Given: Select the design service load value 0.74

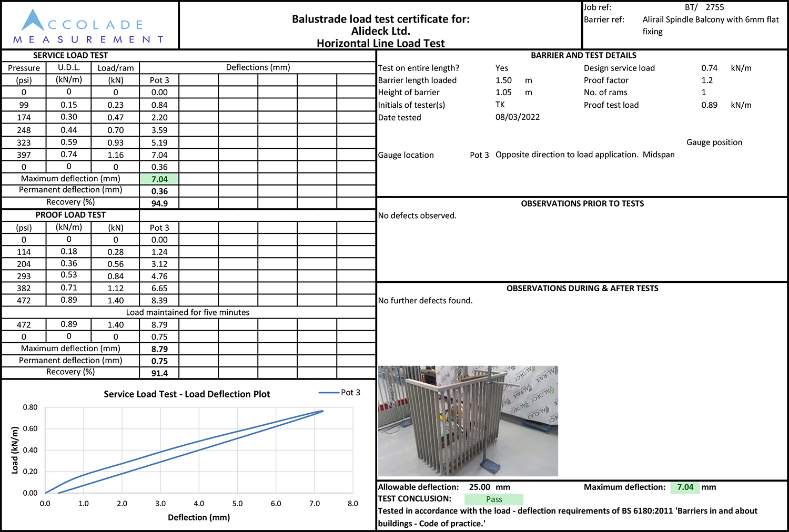Looking at the screenshot, I should point(709,68).
